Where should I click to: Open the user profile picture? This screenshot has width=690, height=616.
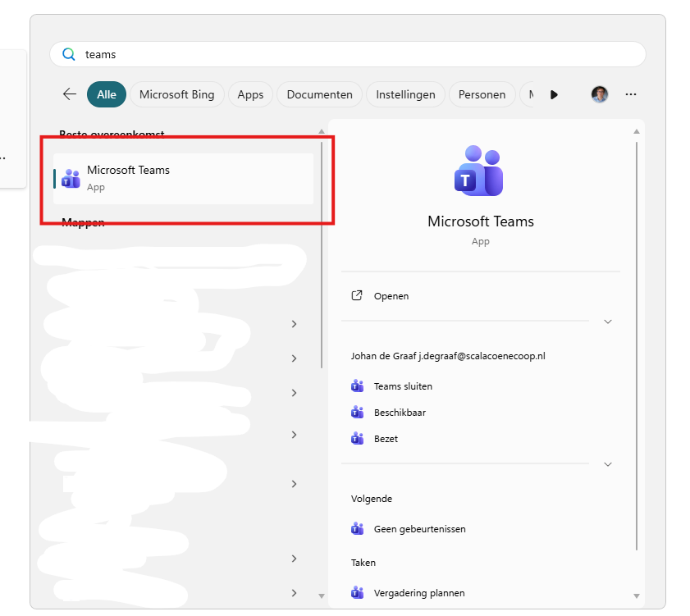600,94
